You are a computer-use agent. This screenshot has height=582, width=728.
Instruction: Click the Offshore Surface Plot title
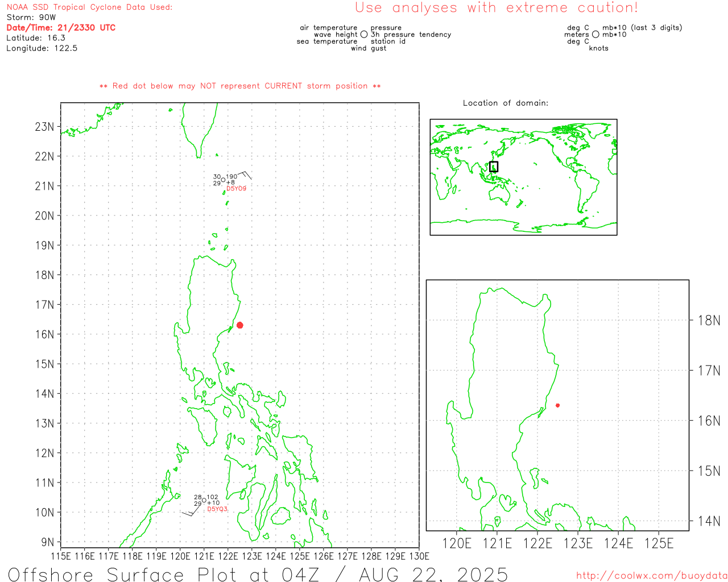coord(258,574)
